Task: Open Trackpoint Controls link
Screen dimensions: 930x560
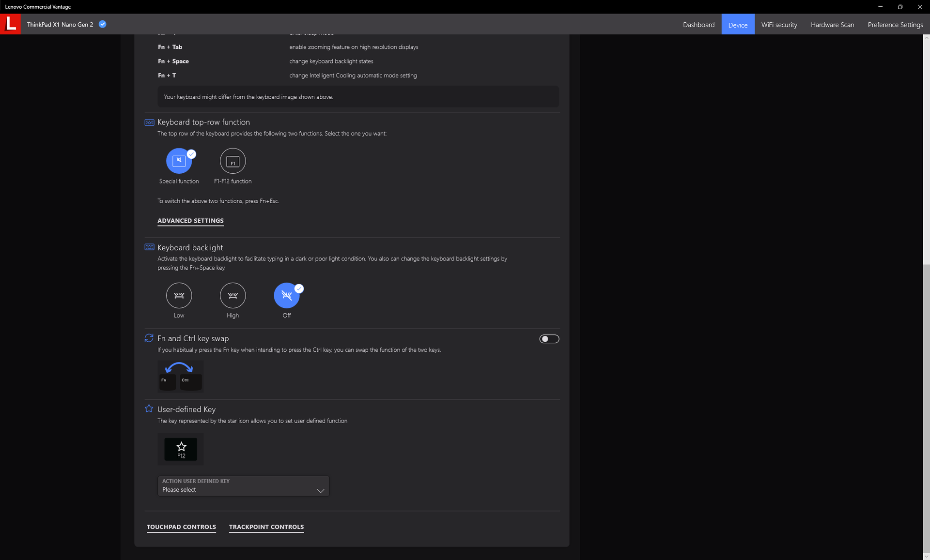Action: [x=266, y=527]
